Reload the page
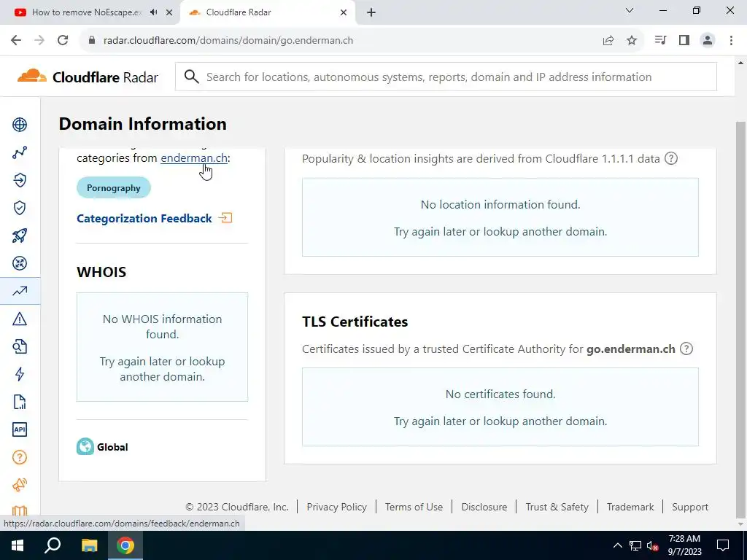This screenshot has width=747, height=560. [x=63, y=41]
